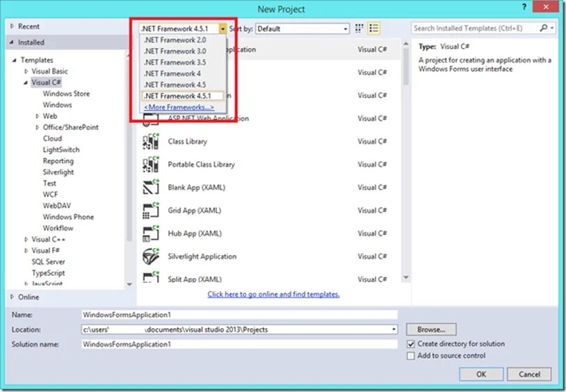The image size is (566, 392).
Task: Click the tree scroll down arrow
Action: click(x=129, y=284)
